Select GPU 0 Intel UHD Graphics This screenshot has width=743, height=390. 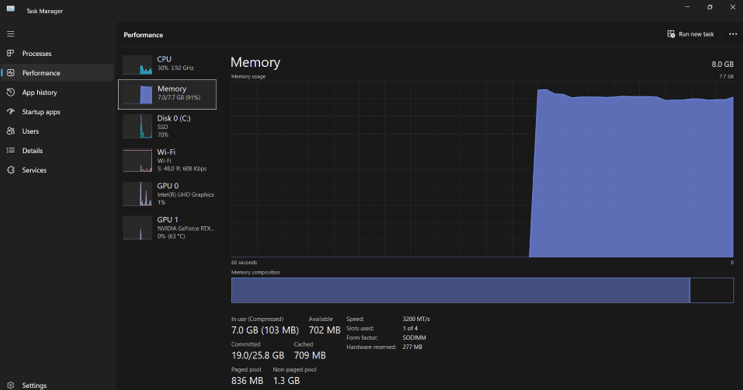[167, 194]
